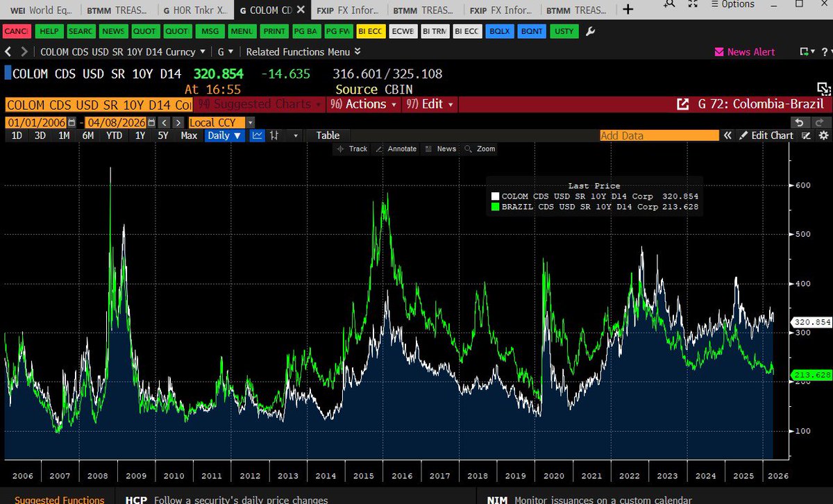Screen dimensions: 833x504
Task: Open the G function dropdown
Action: 226,51
